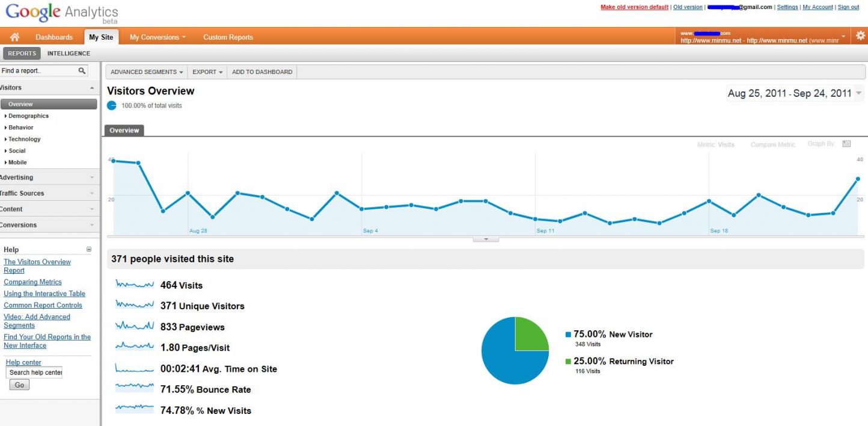Viewport: 868px width, 426px height.
Task: Expand the Mobile section
Action: [x=16, y=162]
